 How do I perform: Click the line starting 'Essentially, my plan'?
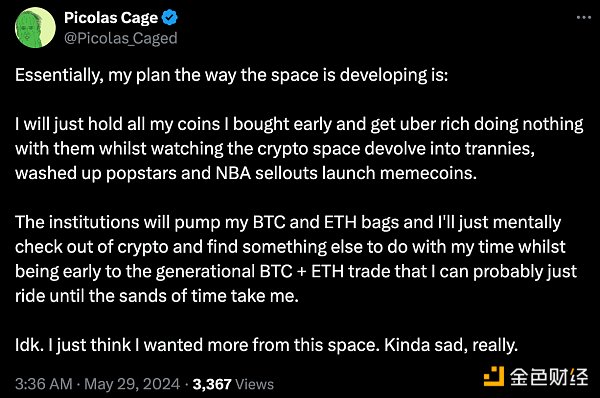pos(232,75)
